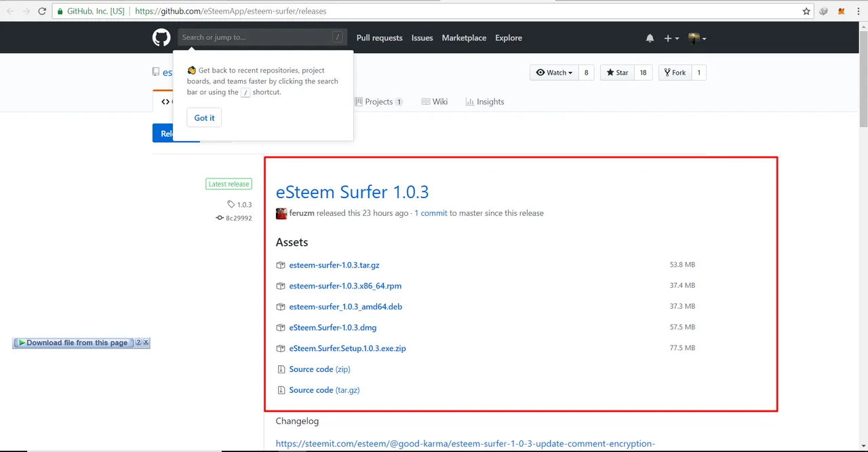
Task: Bookmark this page with the star icon
Action: coord(806,11)
